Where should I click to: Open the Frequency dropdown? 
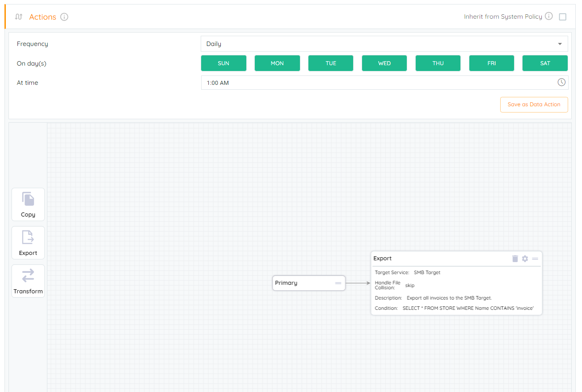click(x=384, y=44)
